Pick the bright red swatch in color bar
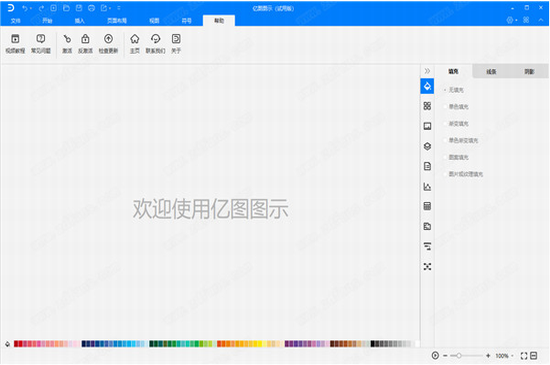 (x=20, y=344)
